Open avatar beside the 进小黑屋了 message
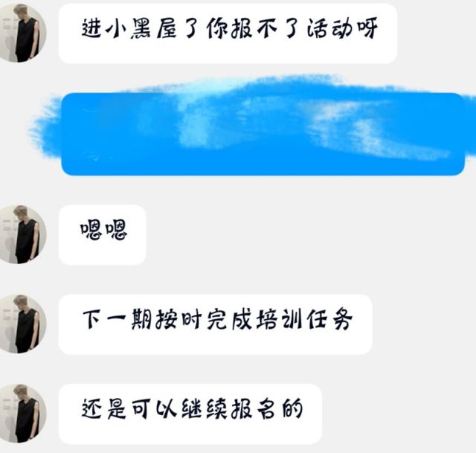The height and width of the screenshot is (453, 476). click(22, 33)
